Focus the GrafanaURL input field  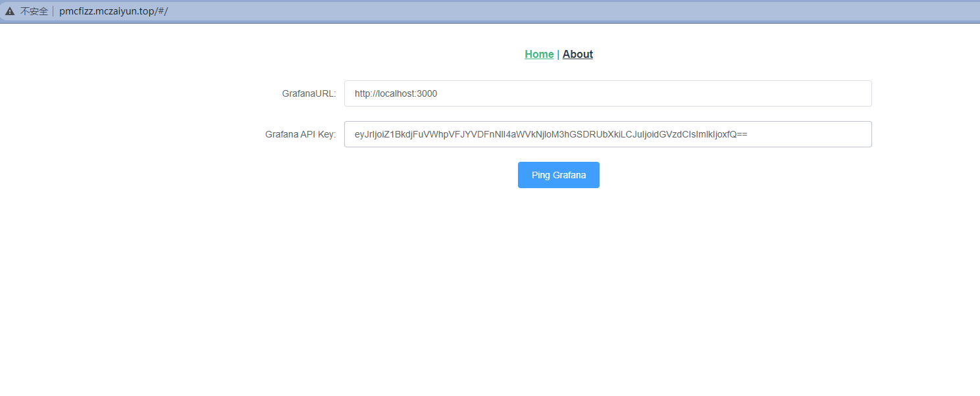click(608, 93)
